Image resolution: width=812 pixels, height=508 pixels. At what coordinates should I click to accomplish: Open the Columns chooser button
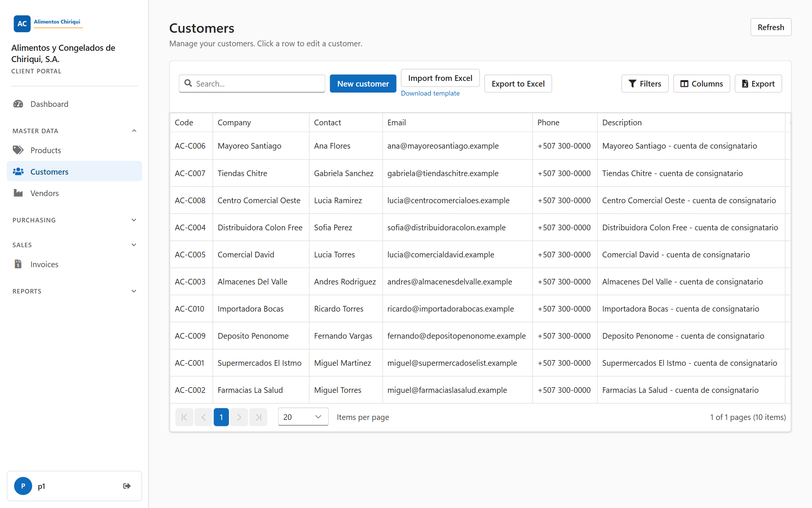tap(701, 84)
